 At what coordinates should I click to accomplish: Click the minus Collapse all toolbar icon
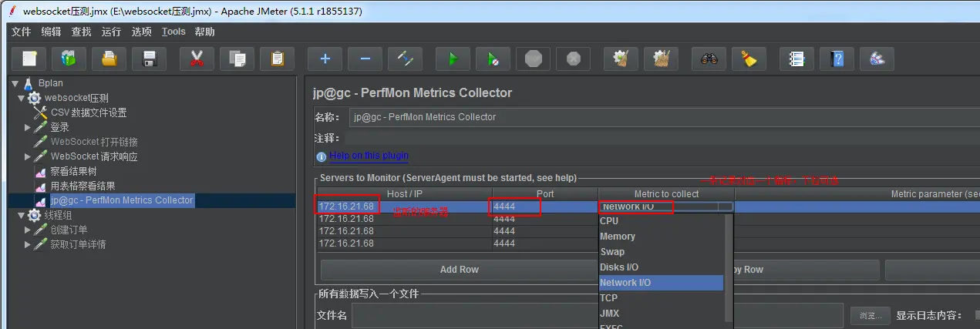pos(365,59)
